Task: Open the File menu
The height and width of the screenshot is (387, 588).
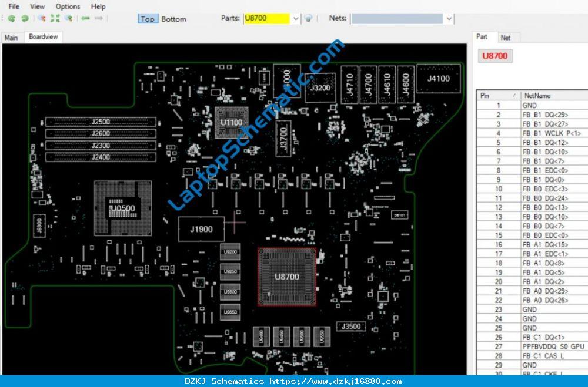Action: 14,6
